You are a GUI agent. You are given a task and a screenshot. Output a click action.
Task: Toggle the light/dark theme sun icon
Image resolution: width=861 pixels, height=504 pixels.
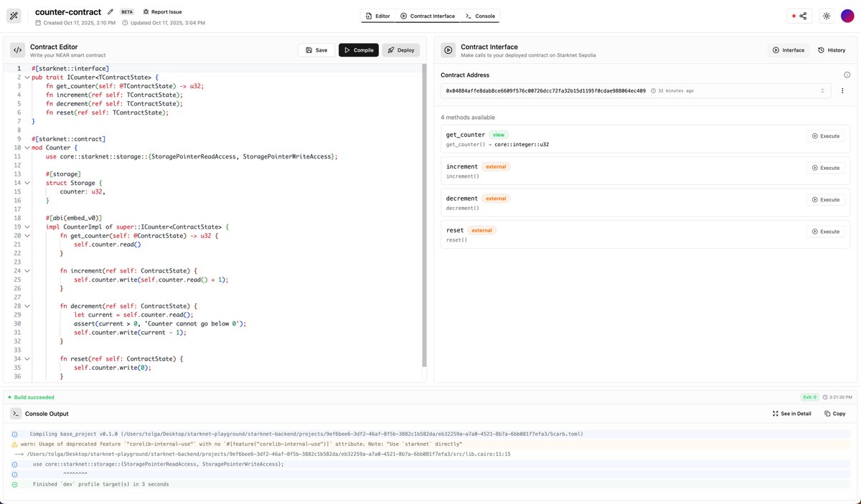click(x=827, y=16)
